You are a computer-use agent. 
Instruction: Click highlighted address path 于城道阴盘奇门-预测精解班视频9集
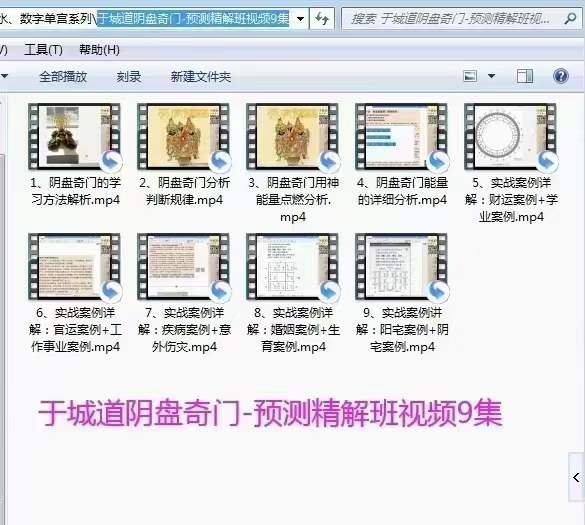click(193, 18)
